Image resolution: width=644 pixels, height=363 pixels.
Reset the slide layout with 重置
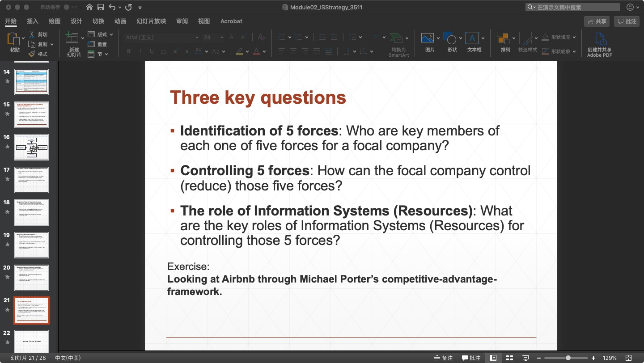pos(99,44)
